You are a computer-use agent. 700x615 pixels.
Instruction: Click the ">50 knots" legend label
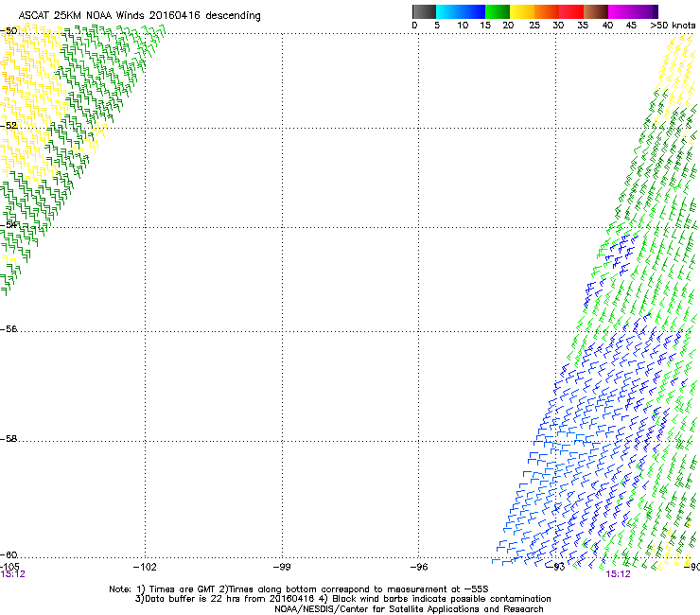pyautogui.click(x=673, y=25)
